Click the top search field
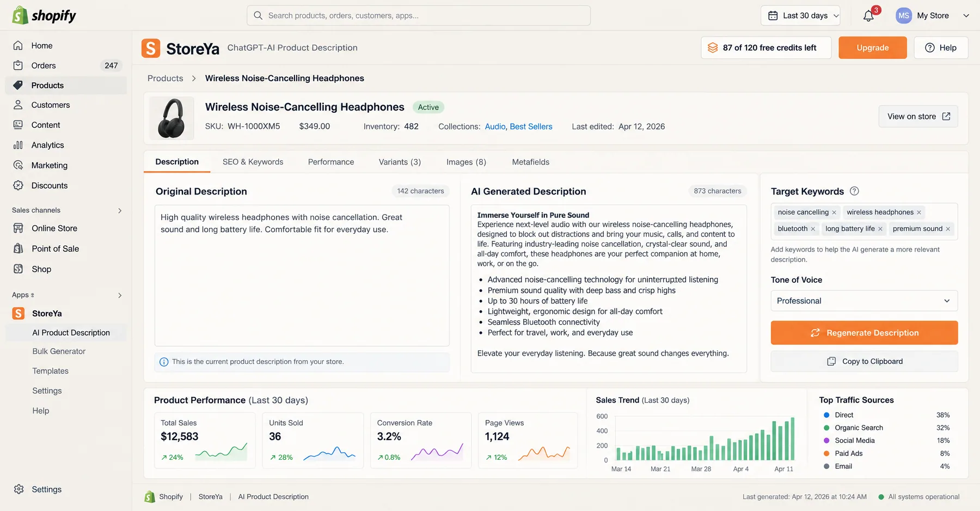This screenshot has width=980, height=511. tap(418, 16)
